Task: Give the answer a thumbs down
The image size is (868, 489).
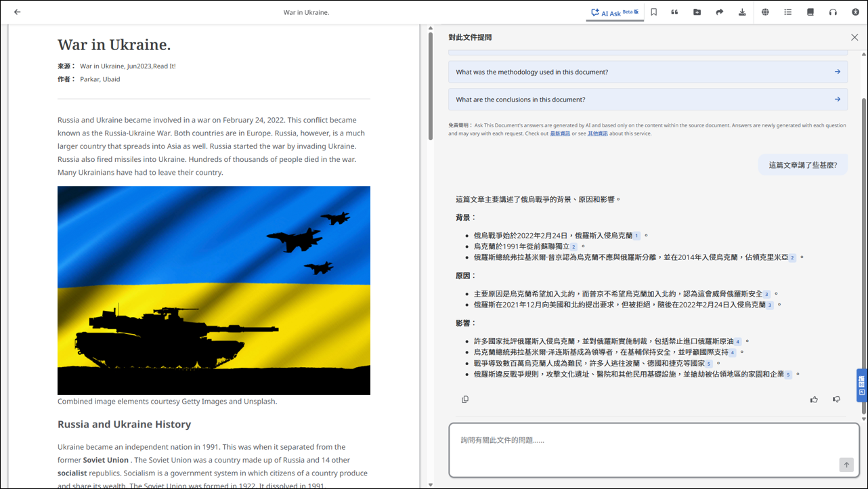Action: click(x=836, y=400)
